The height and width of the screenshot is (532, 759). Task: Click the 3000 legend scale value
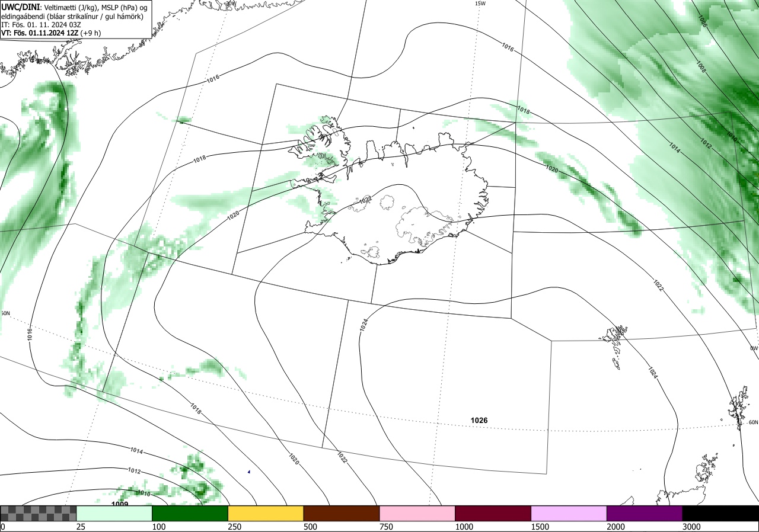pyautogui.click(x=691, y=527)
